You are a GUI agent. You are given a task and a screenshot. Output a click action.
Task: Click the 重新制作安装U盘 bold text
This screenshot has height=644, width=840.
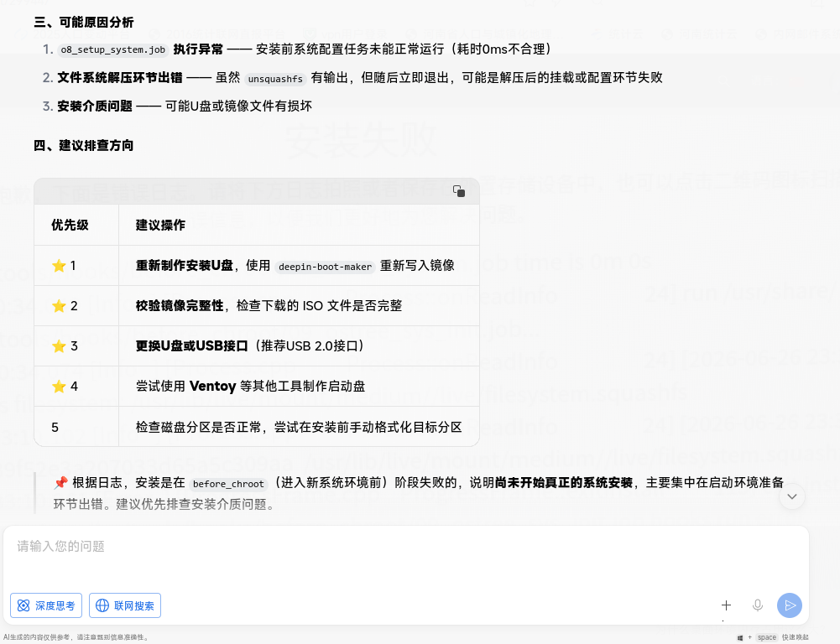tap(185, 266)
